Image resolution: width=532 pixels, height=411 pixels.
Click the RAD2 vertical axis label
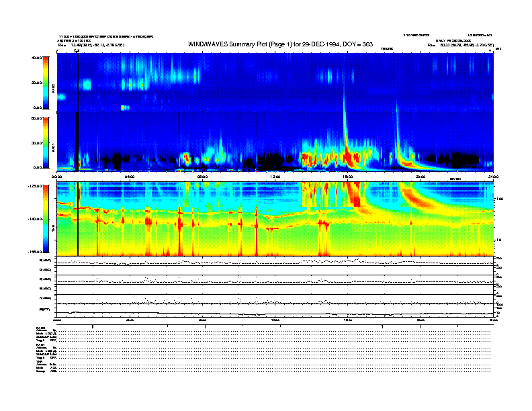54,88
